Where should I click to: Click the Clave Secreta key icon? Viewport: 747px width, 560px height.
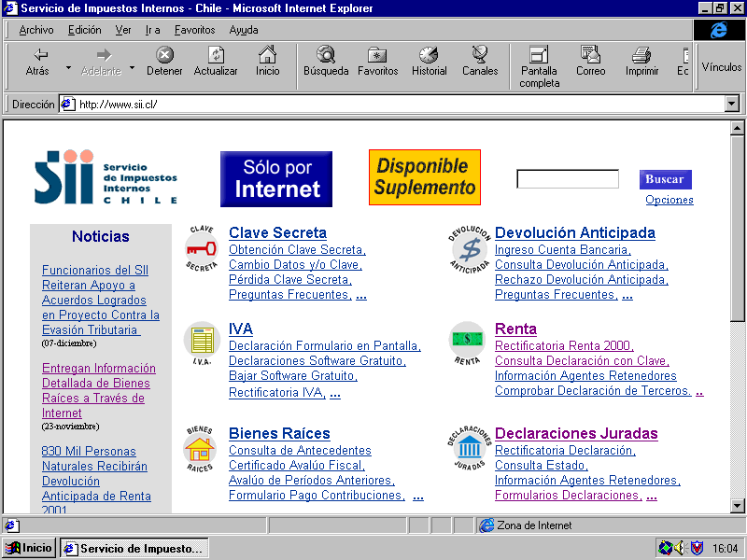pyautogui.click(x=202, y=248)
